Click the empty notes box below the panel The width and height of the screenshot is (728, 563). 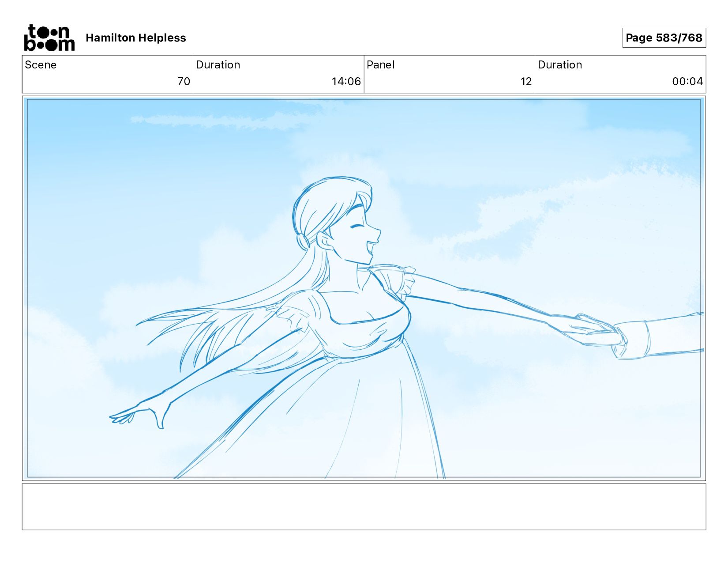pyautogui.click(x=364, y=507)
